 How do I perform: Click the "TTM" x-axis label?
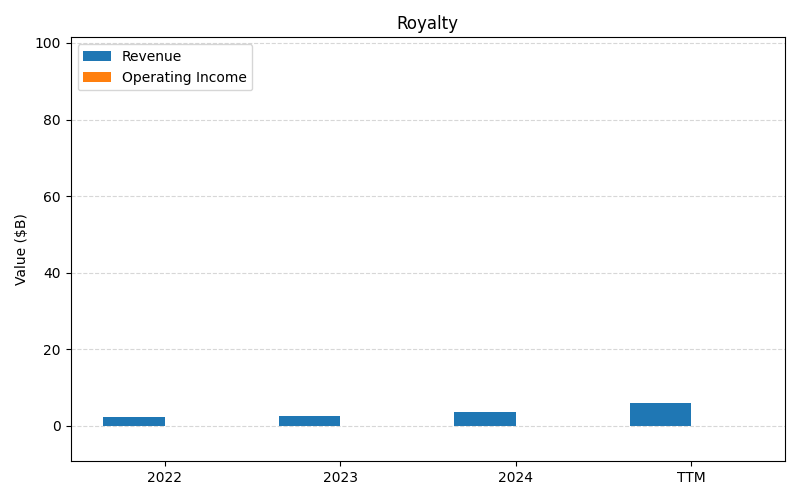[x=691, y=478]
